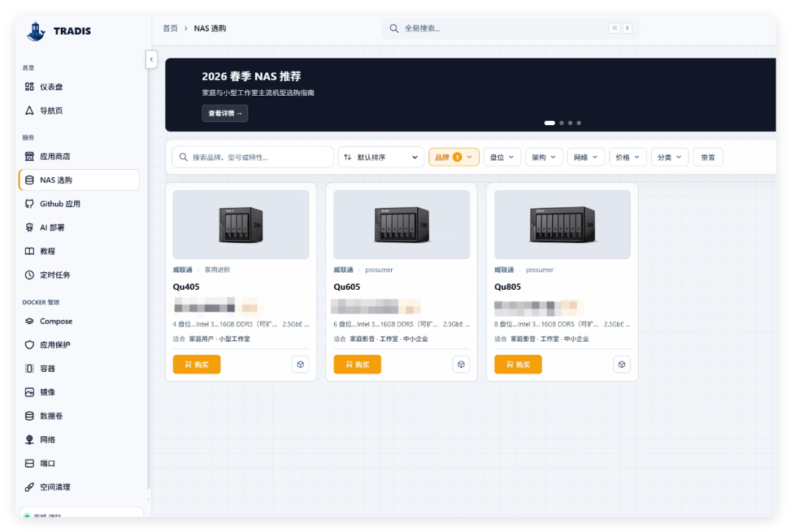
Task: Click the 镜像 image icon
Action: tap(30, 392)
